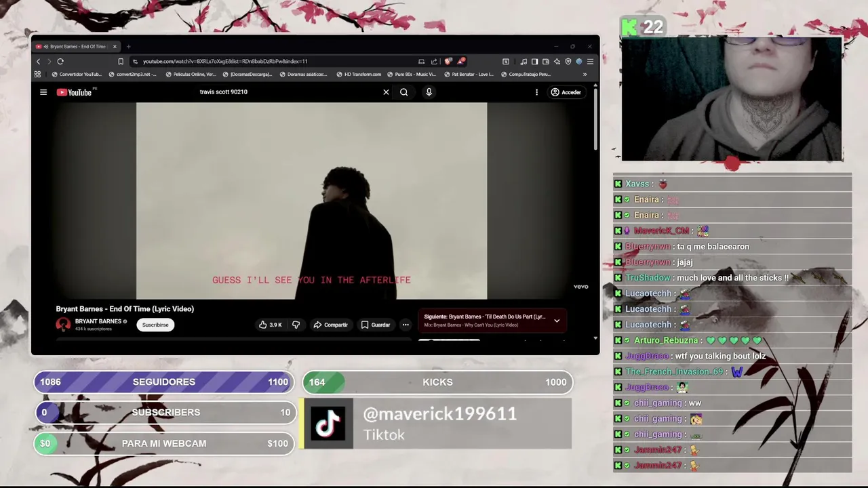Image resolution: width=868 pixels, height=488 pixels.
Task: Click the page scrollbar down arrow
Action: click(595, 338)
